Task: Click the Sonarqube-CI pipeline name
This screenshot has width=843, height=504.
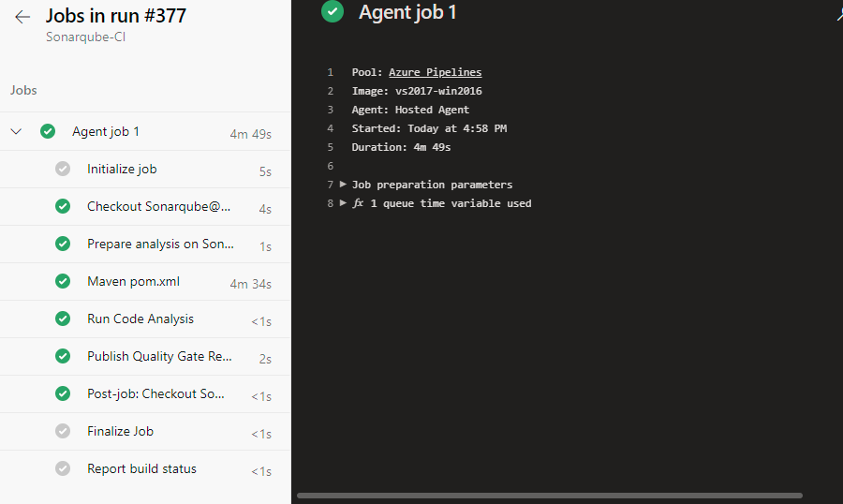Action: point(85,37)
